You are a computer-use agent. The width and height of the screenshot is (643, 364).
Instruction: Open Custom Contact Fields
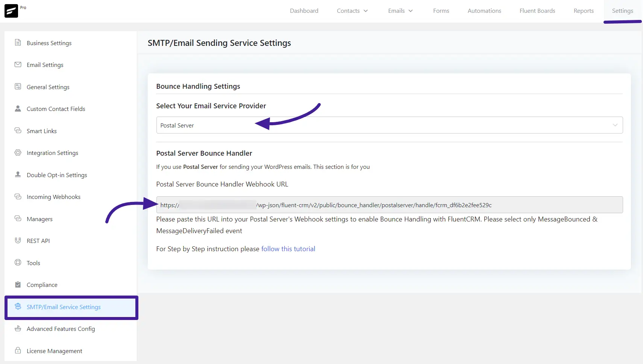[x=56, y=109]
